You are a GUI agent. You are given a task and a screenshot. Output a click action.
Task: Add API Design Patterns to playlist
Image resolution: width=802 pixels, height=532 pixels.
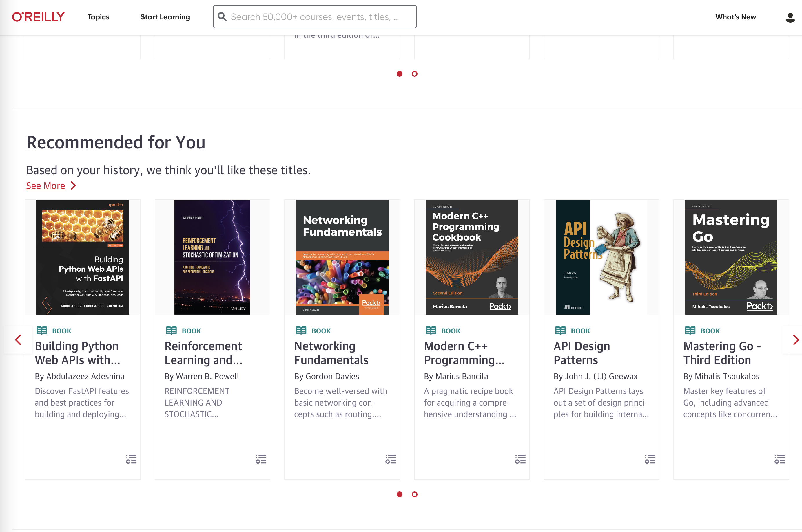point(650,459)
